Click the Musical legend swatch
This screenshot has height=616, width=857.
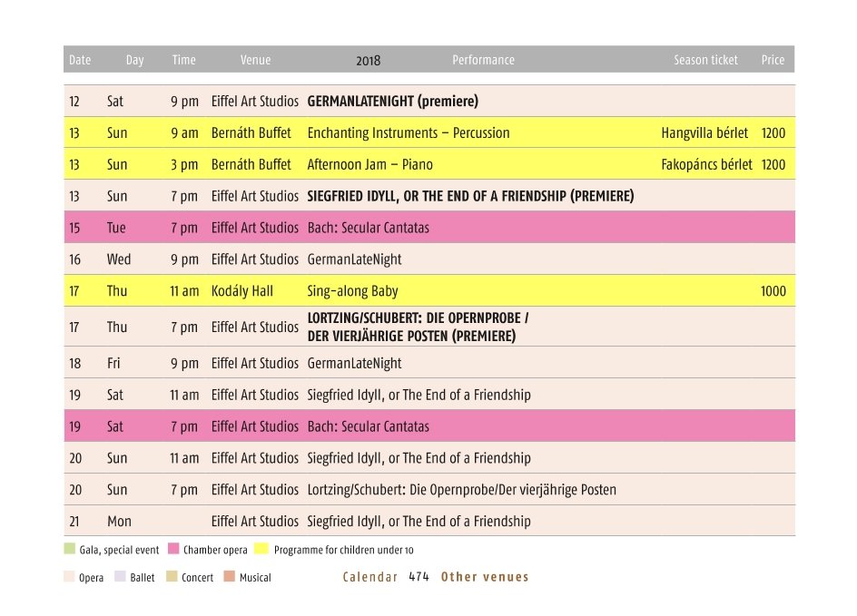(x=230, y=576)
